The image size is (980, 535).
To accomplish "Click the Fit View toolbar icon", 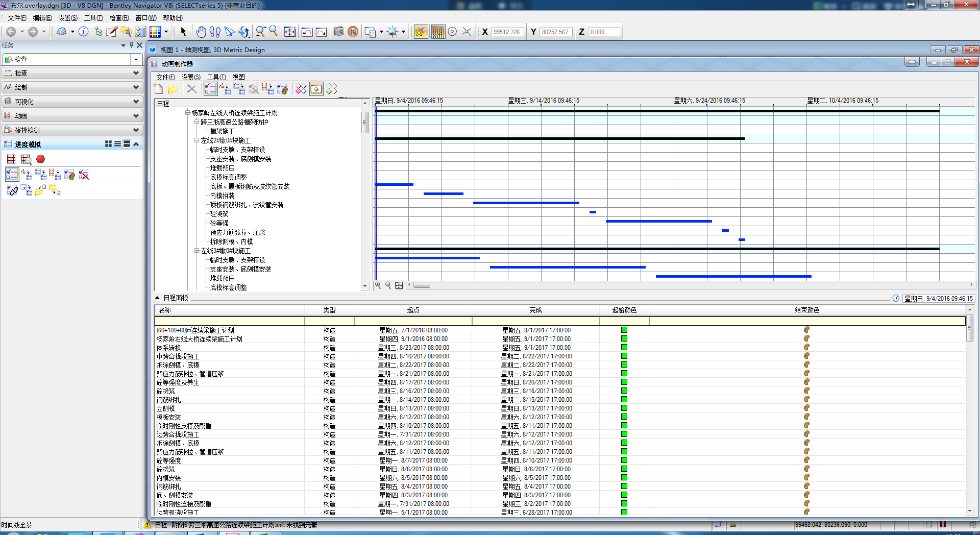I will pos(289,32).
